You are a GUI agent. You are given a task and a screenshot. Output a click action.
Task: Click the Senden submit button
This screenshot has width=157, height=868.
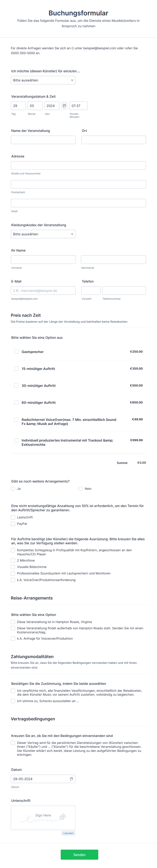point(79,854)
